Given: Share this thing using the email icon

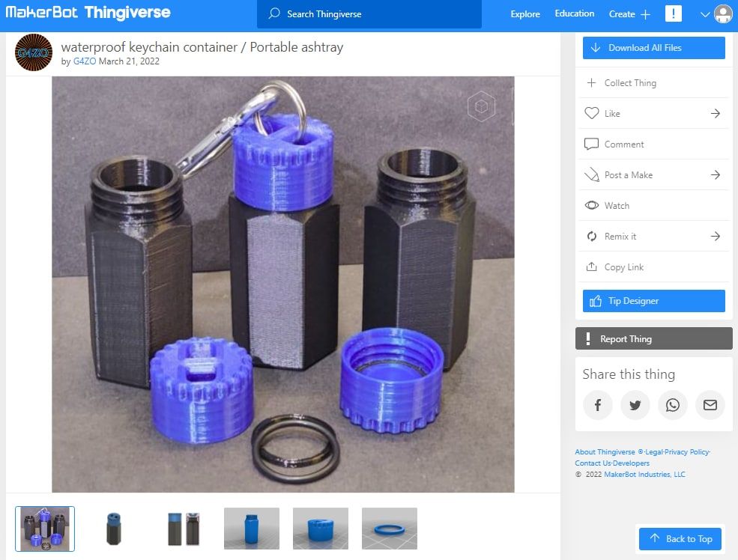Looking at the screenshot, I should pyautogui.click(x=710, y=405).
